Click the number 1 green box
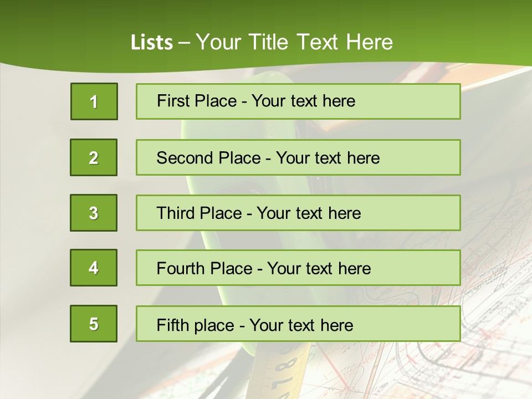This screenshot has height=399, width=532. click(x=94, y=101)
